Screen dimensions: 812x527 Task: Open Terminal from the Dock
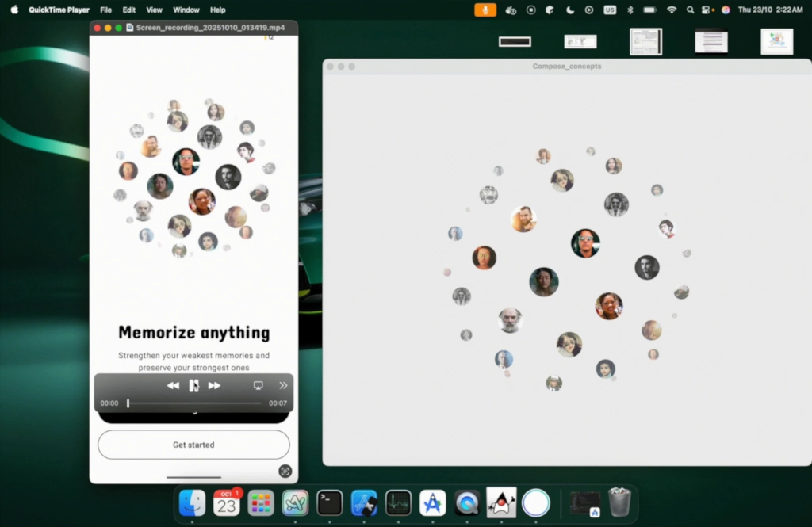coord(329,502)
